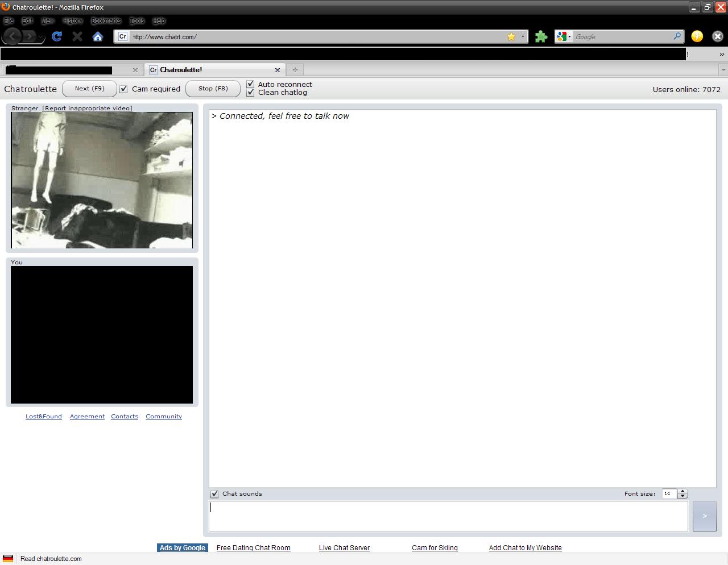Reload the page with the blue refresh icon
This screenshot has height=565, width=728.
coord(57,36)
